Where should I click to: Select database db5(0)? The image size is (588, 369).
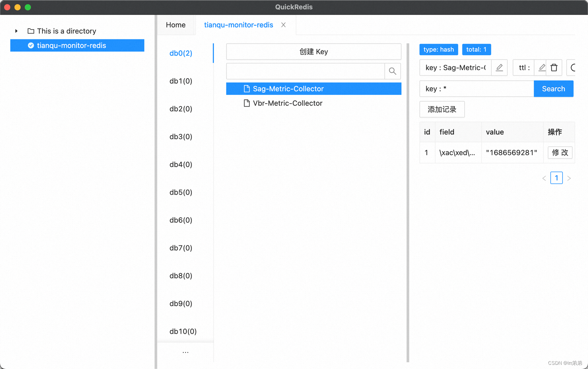(x=181, y=192)
